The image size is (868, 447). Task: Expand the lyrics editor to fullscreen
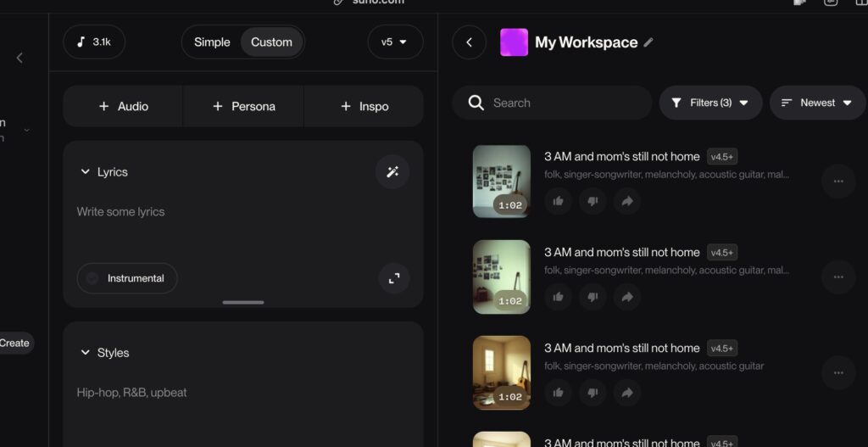394,278
